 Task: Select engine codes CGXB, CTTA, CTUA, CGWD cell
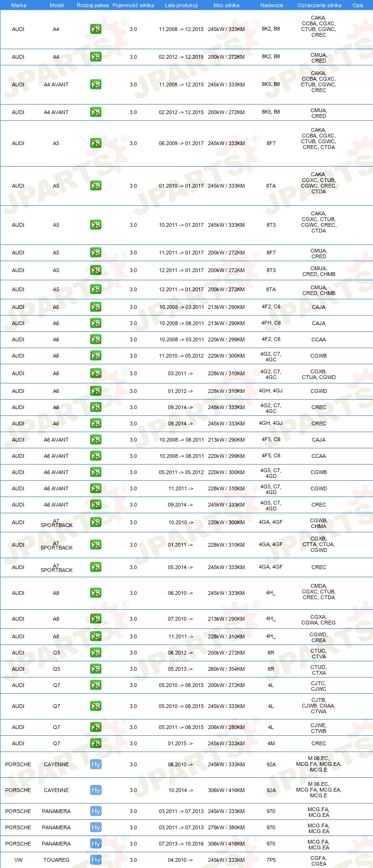319,544
